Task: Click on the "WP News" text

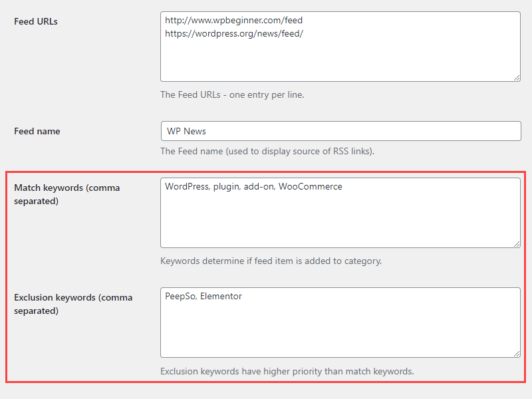Action: pos(186,131)
